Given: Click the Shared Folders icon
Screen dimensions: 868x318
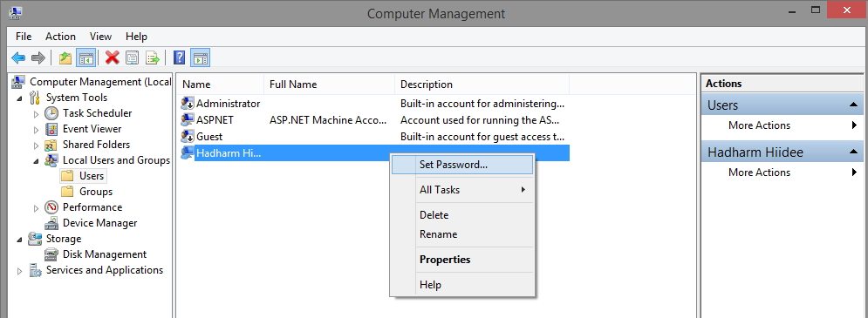Looking at the screenshot, I should (x=51, y=145).
